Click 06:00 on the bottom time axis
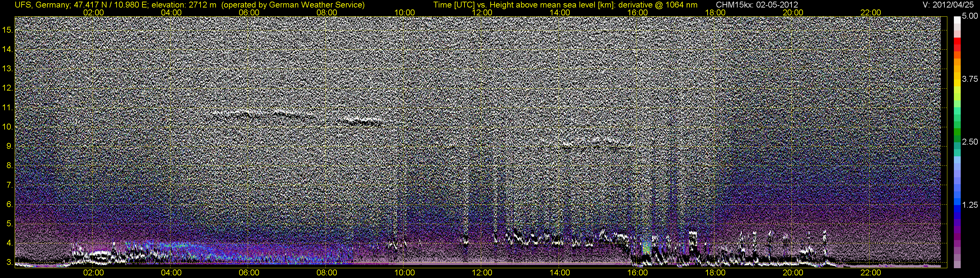Image resolution: width=980 pixels, height=278 pixels. tap(249, 273)
